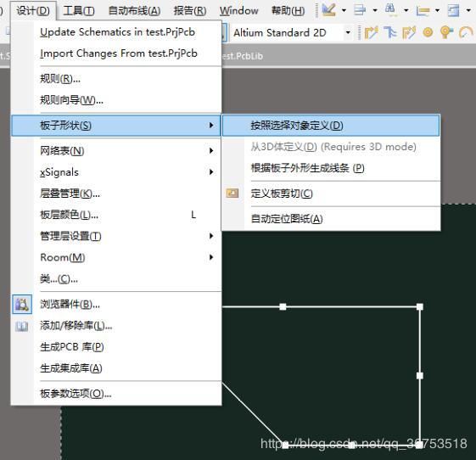The image size is (476, 460).
Task: Expand the 管理层设置(T) submenu arrow
Action: pos(211,236)
